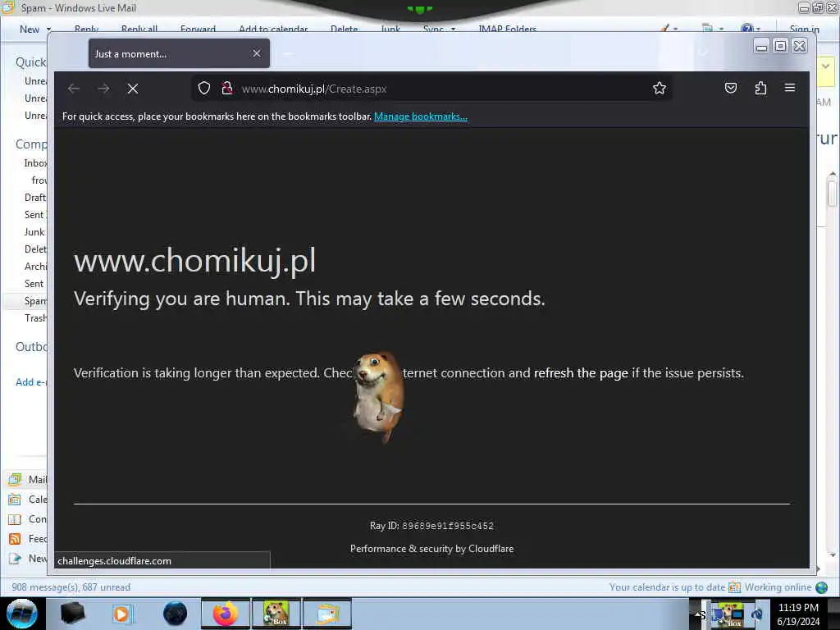Click IMAP Folders in Live Mail toolbar
Image resolution: width=840 pixels, height=630 pixels.
[x=507, y=30]
